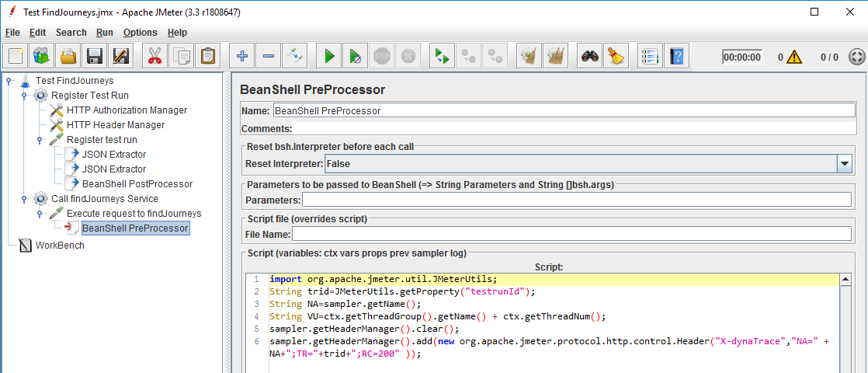The image size is (868, 373).
Task: Open the Search menu
Action: [71, 33]
